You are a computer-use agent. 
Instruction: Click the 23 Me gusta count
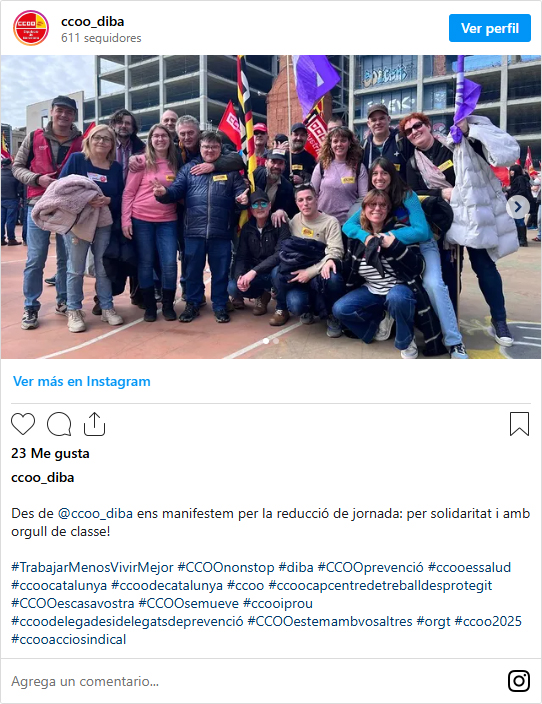(50, 453)
